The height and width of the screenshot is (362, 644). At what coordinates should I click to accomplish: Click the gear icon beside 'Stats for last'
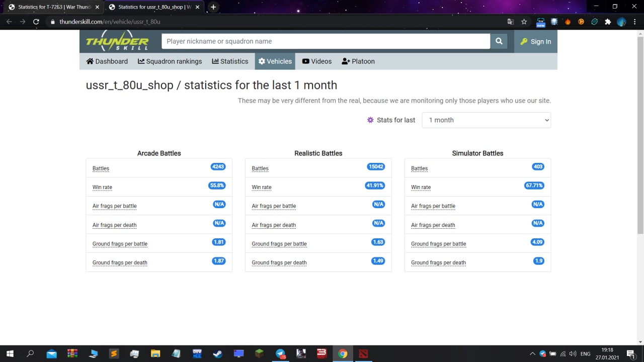[370, 120]
